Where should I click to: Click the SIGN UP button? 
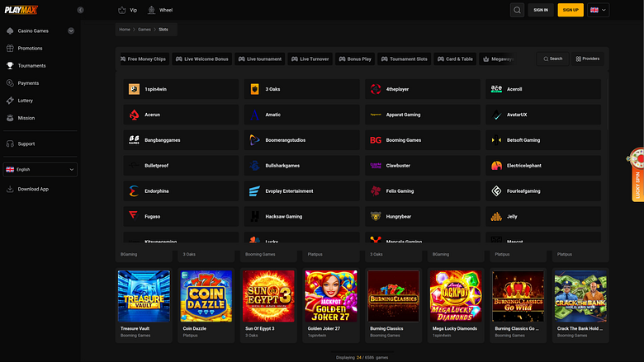[571, 10]
